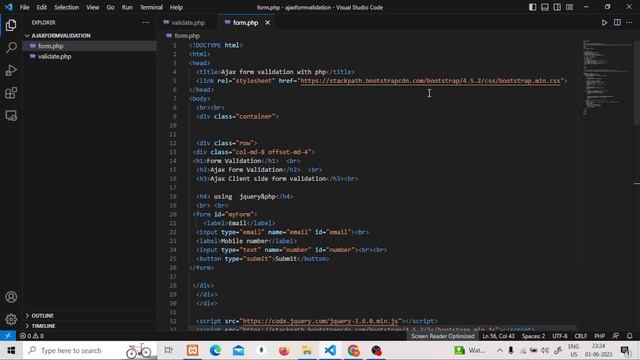The image size is (640, 360).
Task: Open the Go menu
Action: [x=111, y=7]
